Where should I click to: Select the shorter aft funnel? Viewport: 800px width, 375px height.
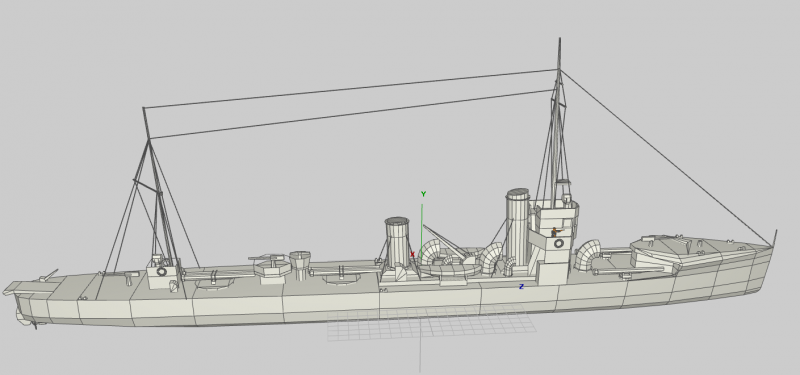[x=397, y=242]
